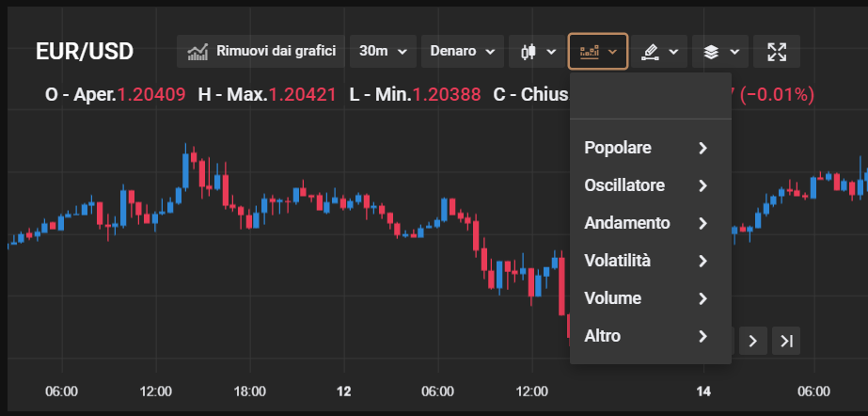868x416 pixels.
Task: Click Rimuovi dai grafici button
Action: tap(260, 52)
